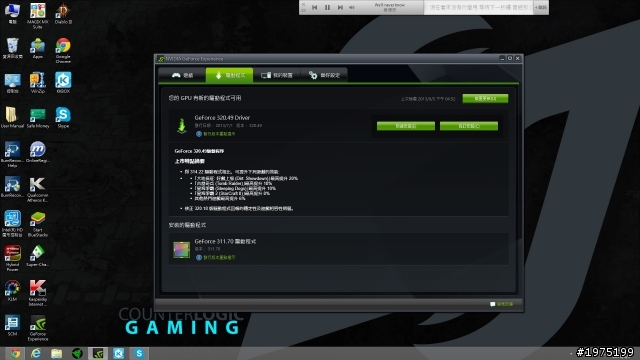Open the Apps desktop shortcut

(x=38, y=48)
